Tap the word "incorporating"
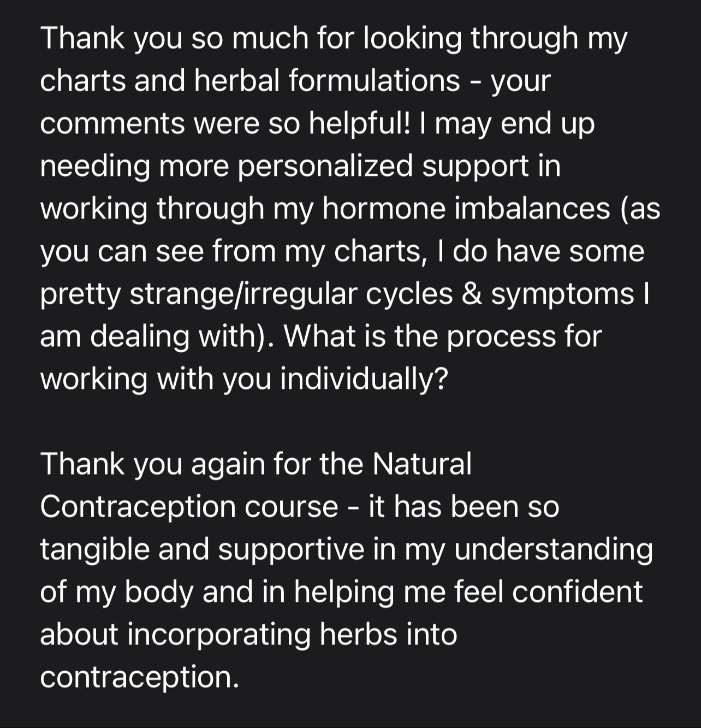 coord(219,635)
